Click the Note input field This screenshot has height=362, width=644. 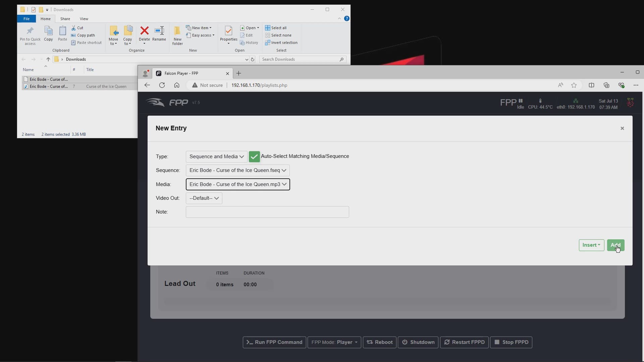click(x=267, y=212)
